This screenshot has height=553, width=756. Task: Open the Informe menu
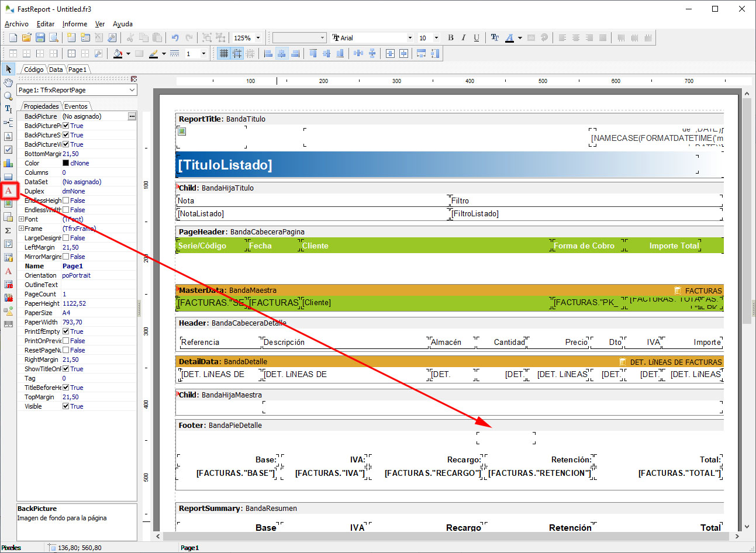coord(75,24)
